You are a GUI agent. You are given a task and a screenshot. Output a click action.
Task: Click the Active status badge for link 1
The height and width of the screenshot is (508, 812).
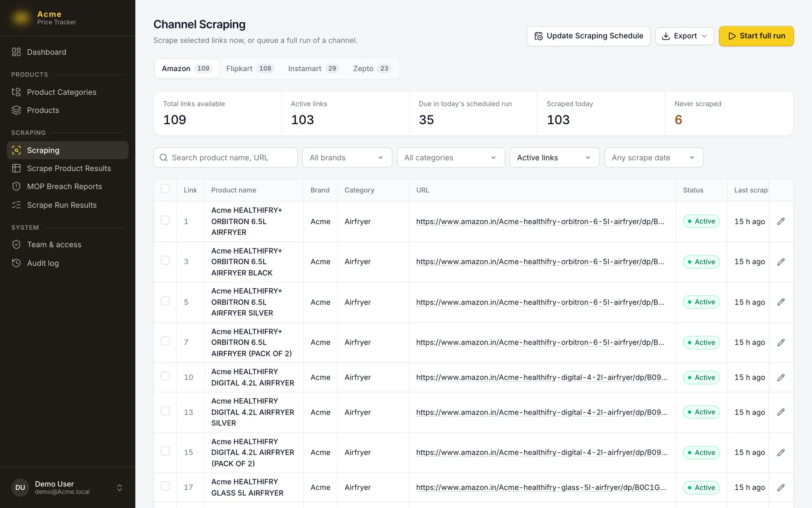pyautogui.click(x=701, y=221)
